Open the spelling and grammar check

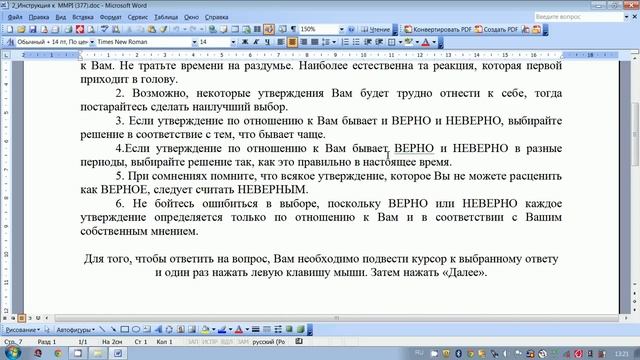(x=104, y=29)
